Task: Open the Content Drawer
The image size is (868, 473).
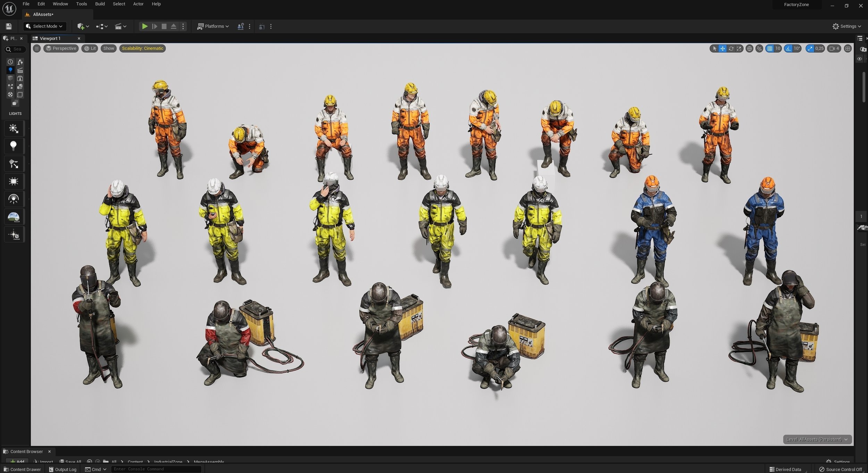Action: 22,469
